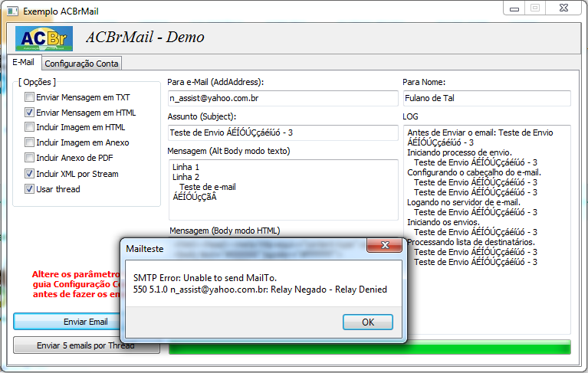Image resolution: width=588 pixels, height=373 pixels.
Task: Click the Assunto subject field
Action: 283,133
